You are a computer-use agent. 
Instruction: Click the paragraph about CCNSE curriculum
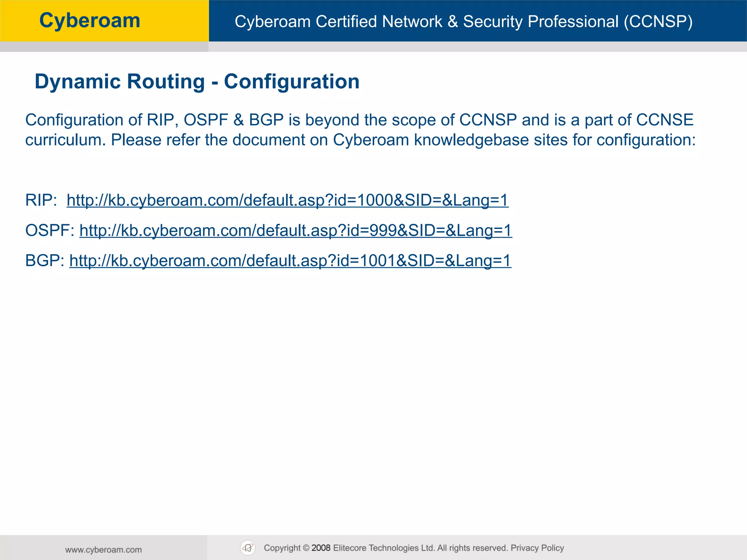coord(360,130)
